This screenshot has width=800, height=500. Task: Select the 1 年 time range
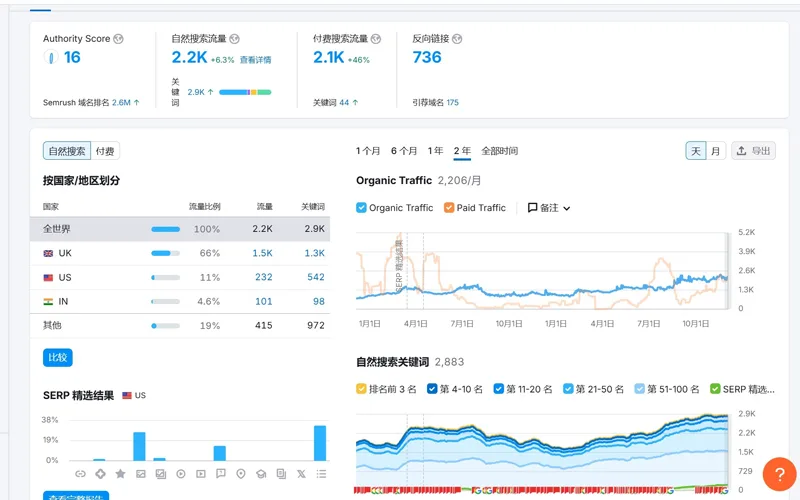435,151
